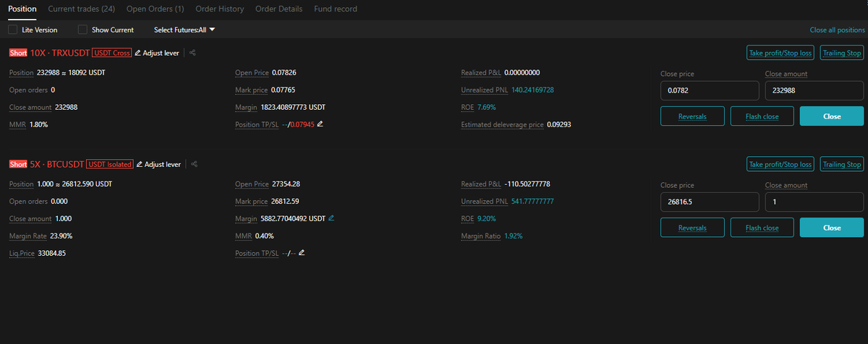Click the TRXUSDT stop-loss value 0.07945
This screenshot has width=868, height=344.
click(302, 124)
